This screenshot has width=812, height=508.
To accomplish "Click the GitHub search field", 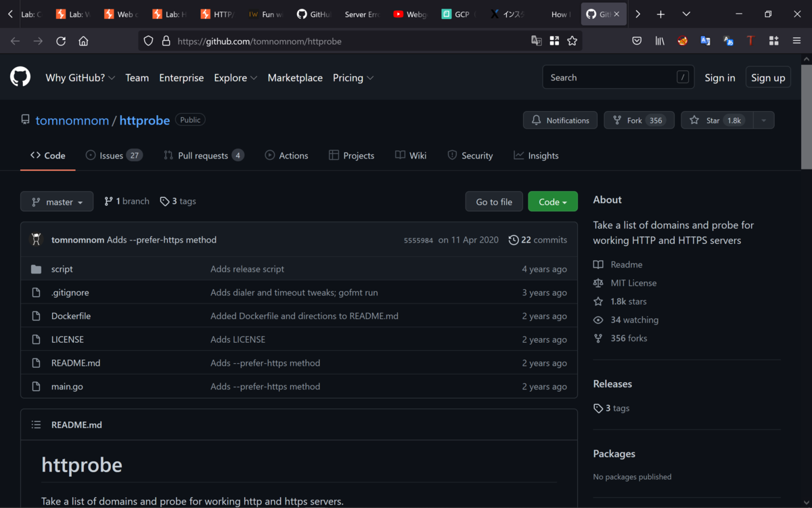I will tap(618, 78).
